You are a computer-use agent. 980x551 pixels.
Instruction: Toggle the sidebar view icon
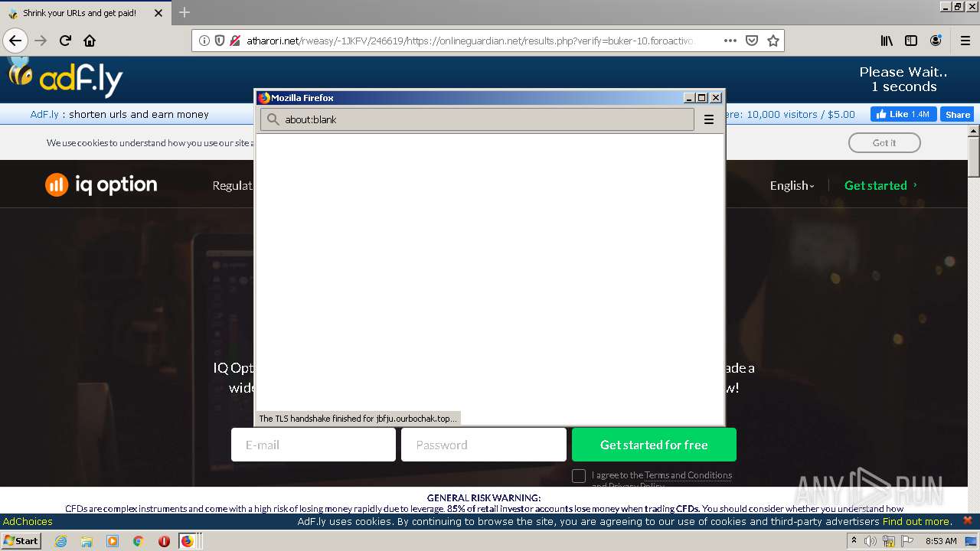click(911, 41)
